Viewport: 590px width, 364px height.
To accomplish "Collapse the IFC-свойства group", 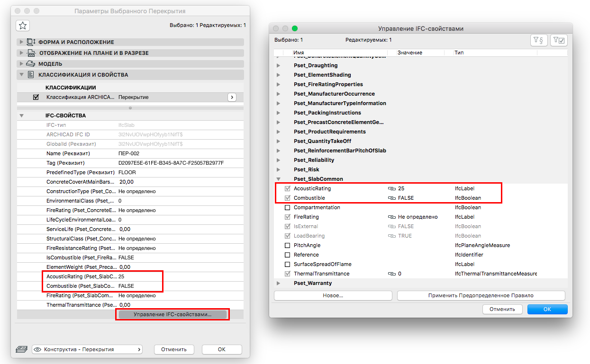I will [21, 115].
